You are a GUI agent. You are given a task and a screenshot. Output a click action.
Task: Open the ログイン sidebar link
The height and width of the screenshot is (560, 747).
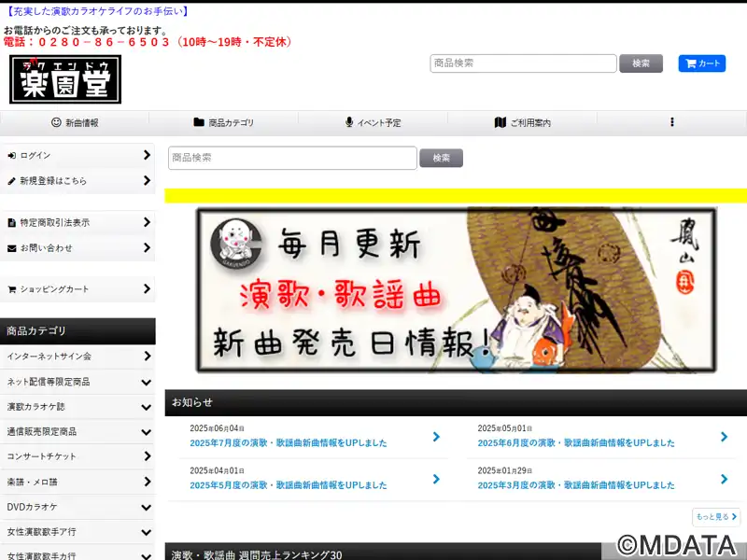tap(78, 156)
